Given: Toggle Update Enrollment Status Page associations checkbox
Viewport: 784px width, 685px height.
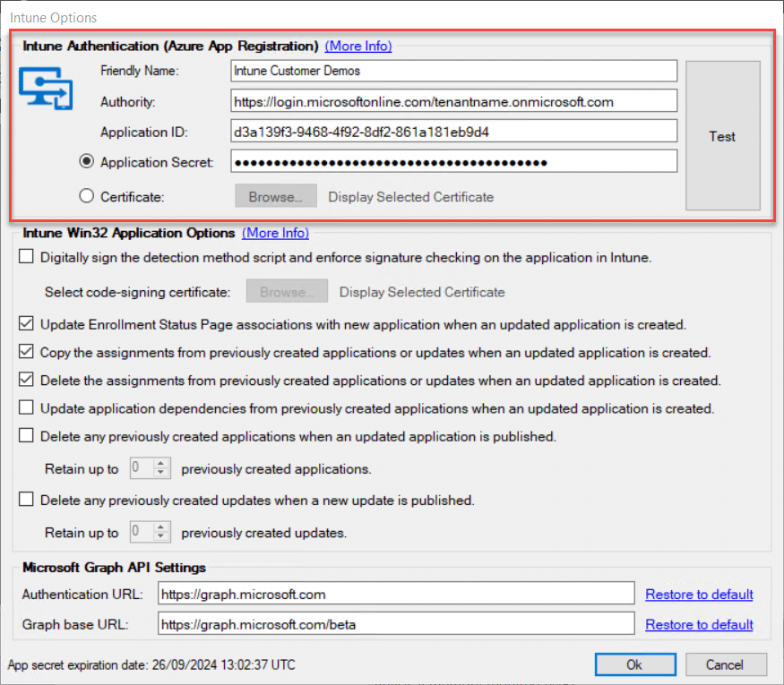Looking at the screenshot, I should [26, 324].
